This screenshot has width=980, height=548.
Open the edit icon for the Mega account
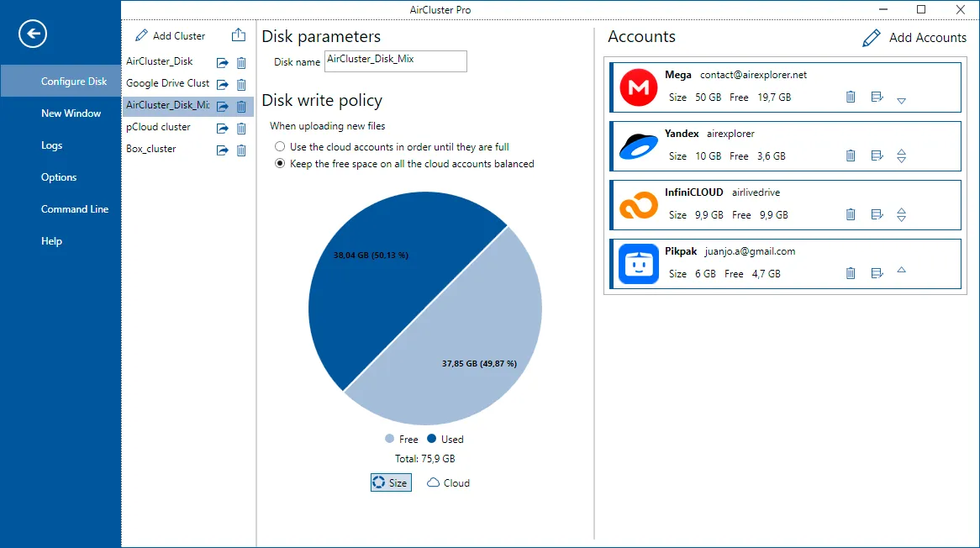pyautogui.click(x=877, y=97)
